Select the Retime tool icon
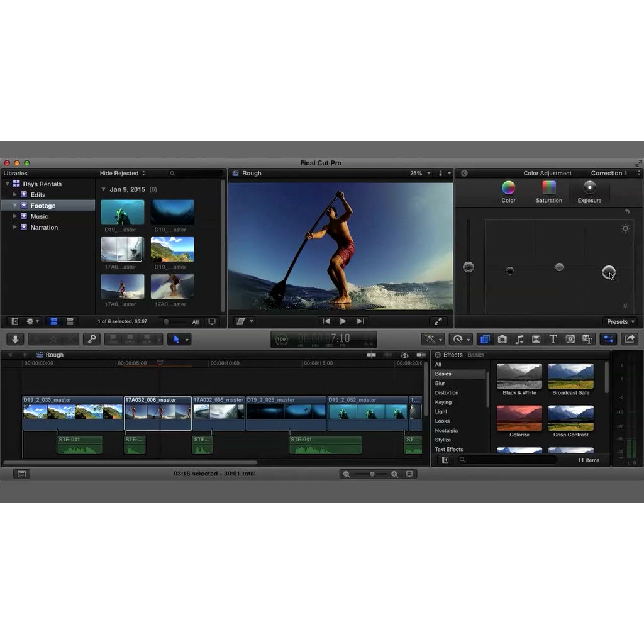Image resolution: width=644 pixels, height=644 pixels. tap(457, 339)
